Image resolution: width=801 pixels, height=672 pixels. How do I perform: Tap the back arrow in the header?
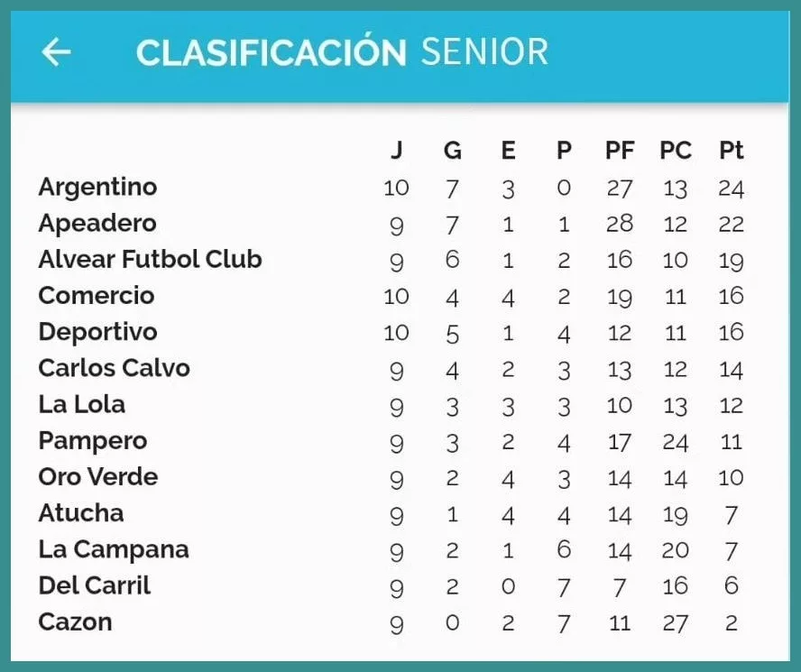click(x=56, y=52)
